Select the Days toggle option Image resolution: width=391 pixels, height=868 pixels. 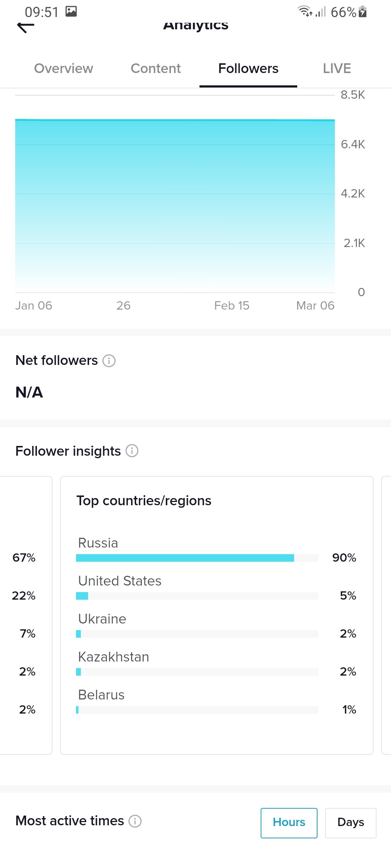350,823
